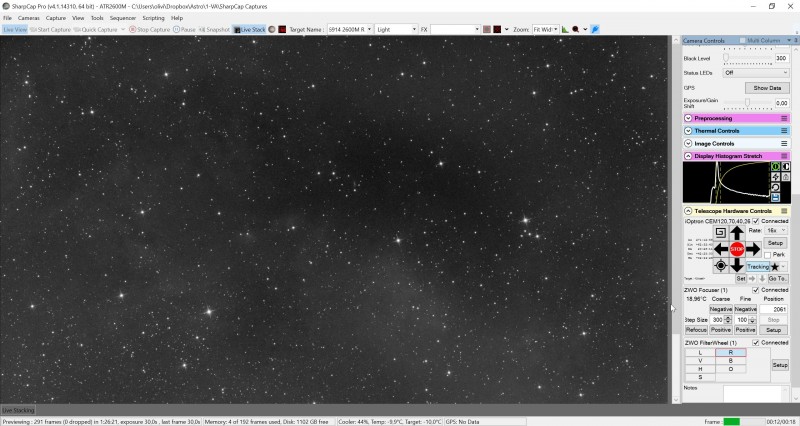Click the FilterWheel Setup button
800x426 pixels.
[780, 365]
